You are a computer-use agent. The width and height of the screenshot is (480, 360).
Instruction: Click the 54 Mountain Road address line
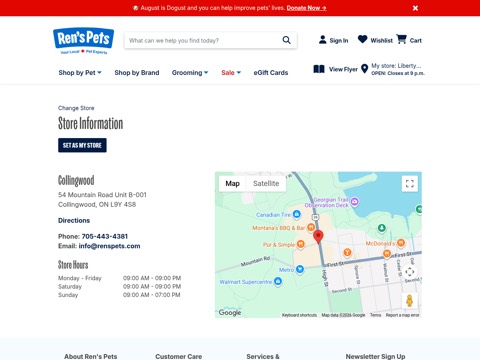click(x=102, y=195)
